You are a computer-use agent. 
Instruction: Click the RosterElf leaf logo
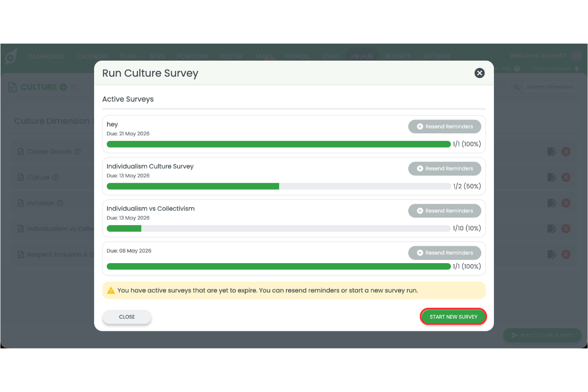click(10, 56)
